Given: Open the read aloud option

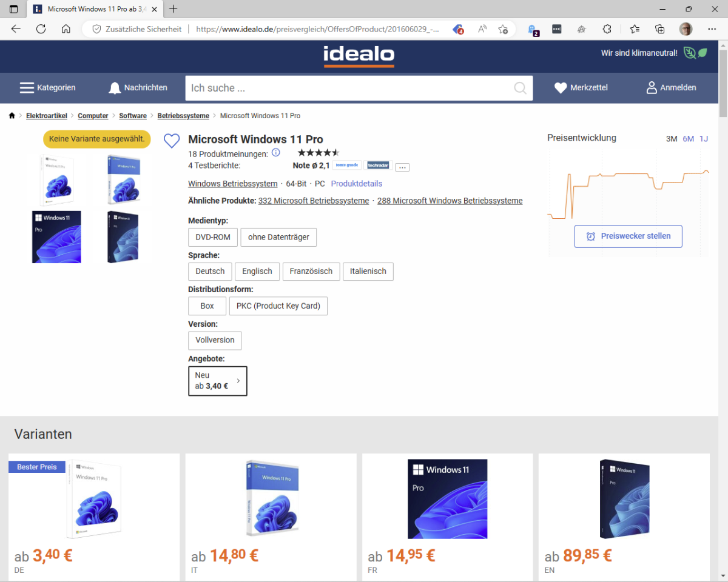Looking at the screenshot, I should (482, 28).
